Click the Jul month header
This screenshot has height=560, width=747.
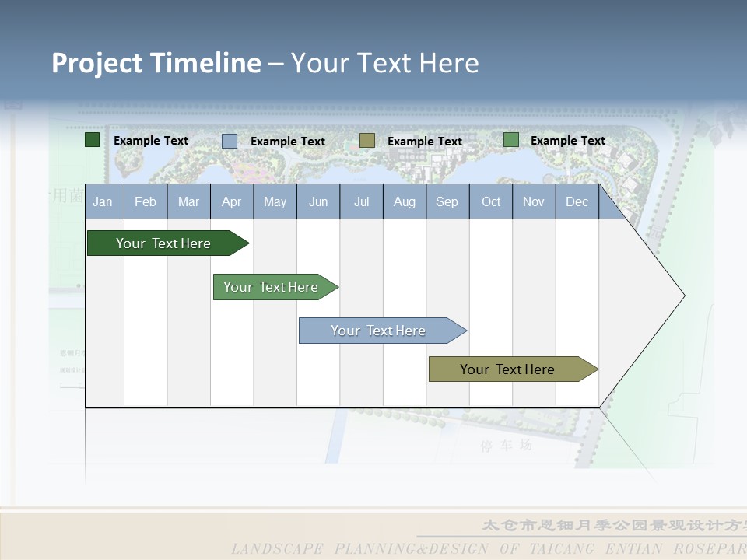(361, 202)
